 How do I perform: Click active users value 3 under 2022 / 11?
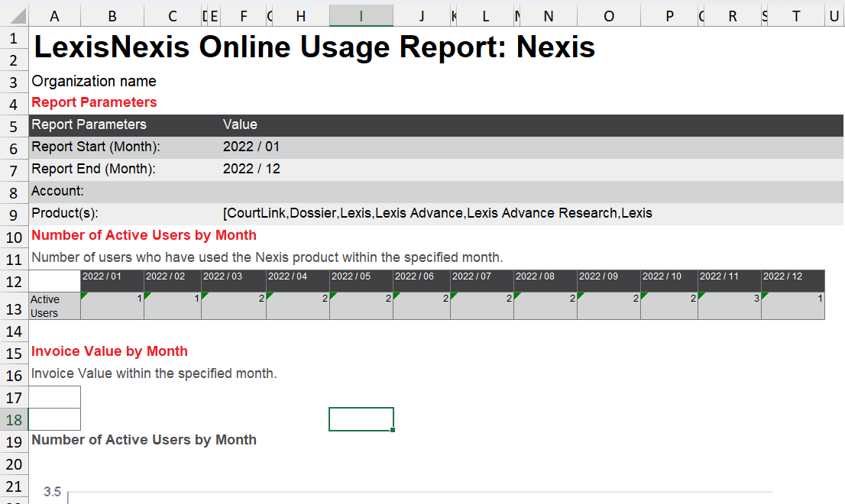tap(730, 306)
